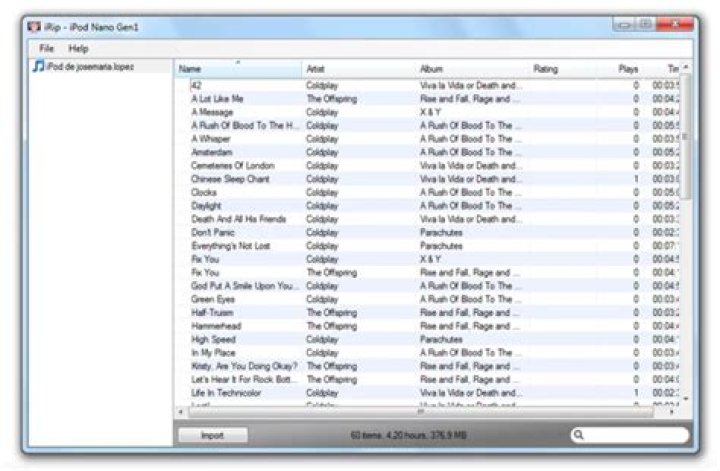Maximize the iRip window

646,24
